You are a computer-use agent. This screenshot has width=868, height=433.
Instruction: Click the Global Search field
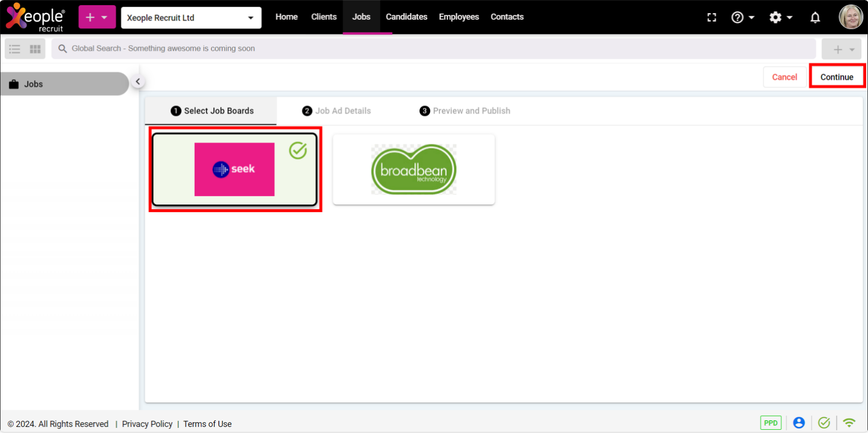click(x=434, y=49)
